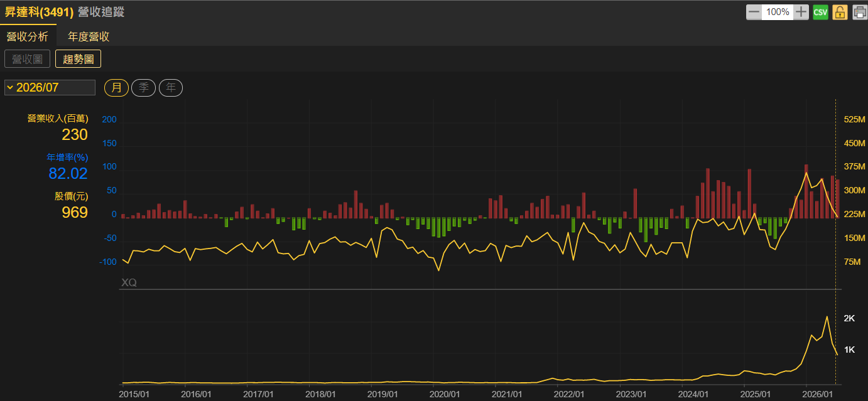Image resolution: width=868 pixels, height=401 pixels.
Task: Open the 2026/07 date dropdown
Action: [50, 87]
